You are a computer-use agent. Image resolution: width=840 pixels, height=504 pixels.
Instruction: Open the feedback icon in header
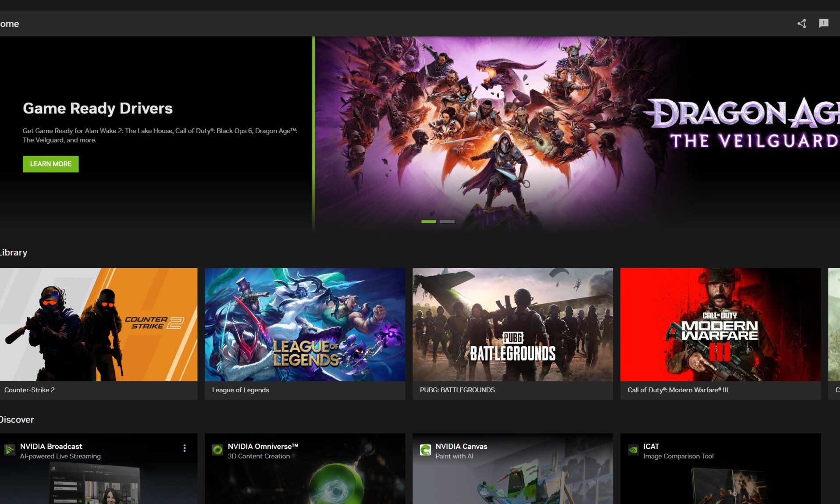coord(823,23)
